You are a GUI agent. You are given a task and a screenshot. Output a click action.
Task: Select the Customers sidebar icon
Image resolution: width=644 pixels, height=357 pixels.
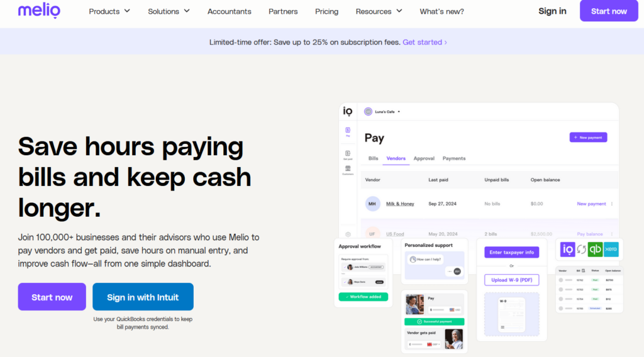(348, 170)
